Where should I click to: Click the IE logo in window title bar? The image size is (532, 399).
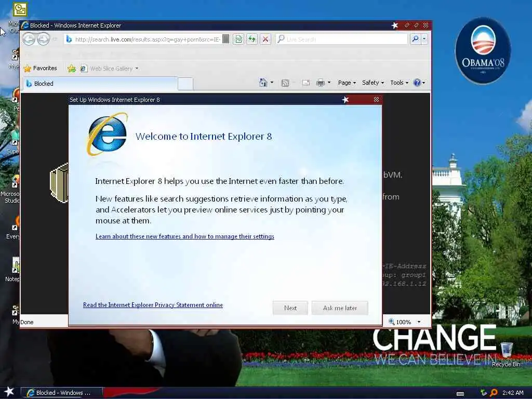25,25
